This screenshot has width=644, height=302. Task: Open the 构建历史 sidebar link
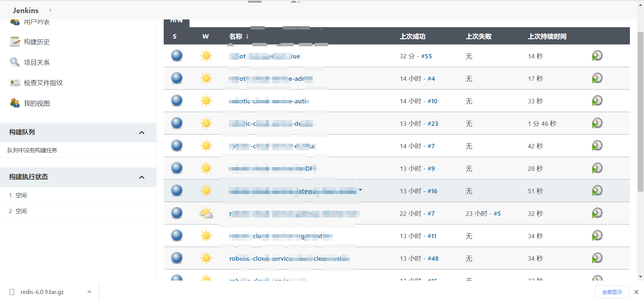(x=37, y=42)
